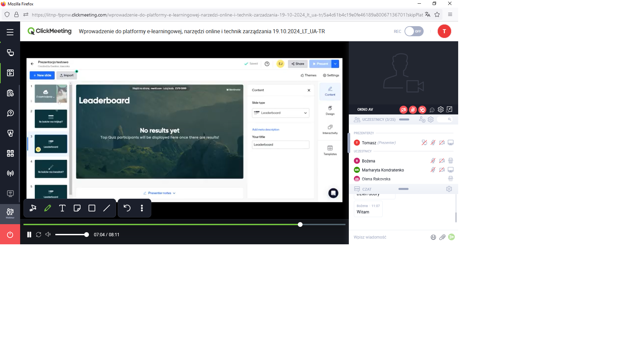The height and width of the screenshot is (349, 644).
Task: Undo the last drawing action
Action: [127, 208]
